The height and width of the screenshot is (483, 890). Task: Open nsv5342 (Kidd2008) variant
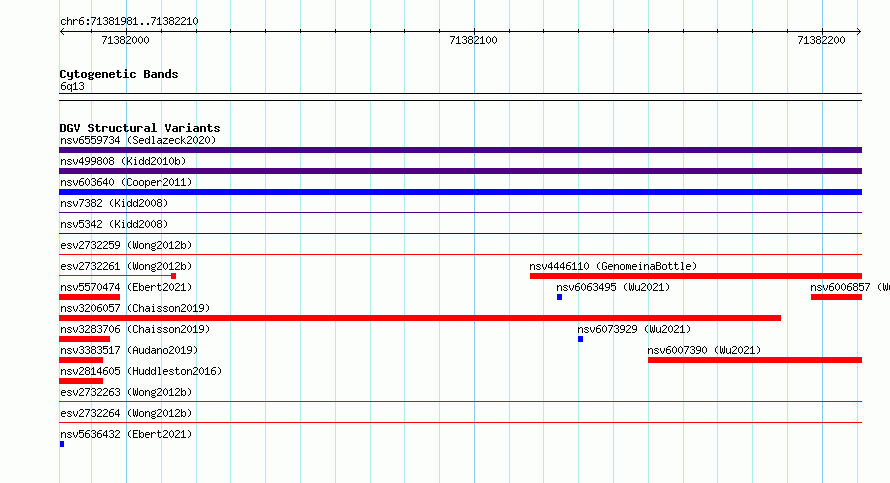pos(114,224)
